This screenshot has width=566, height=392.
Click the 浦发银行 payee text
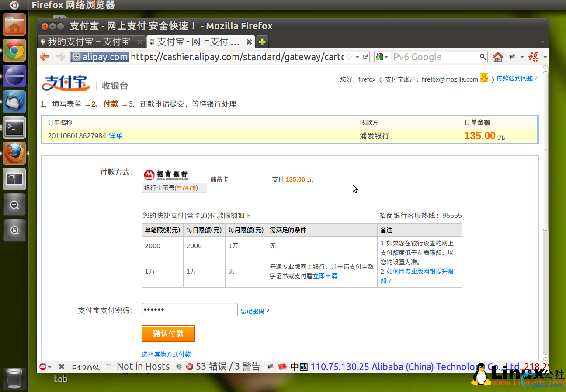(374, 136)
